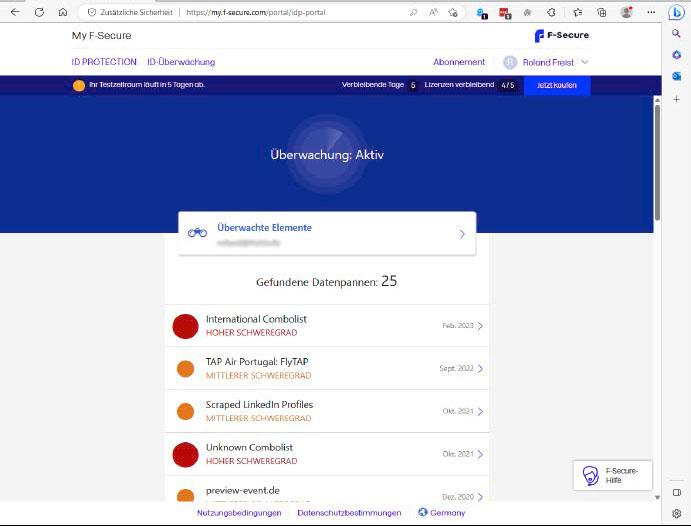Screen dimensions: 691x526
Task: Click the Jetzt kaufen button
Action: coord(557,85)
